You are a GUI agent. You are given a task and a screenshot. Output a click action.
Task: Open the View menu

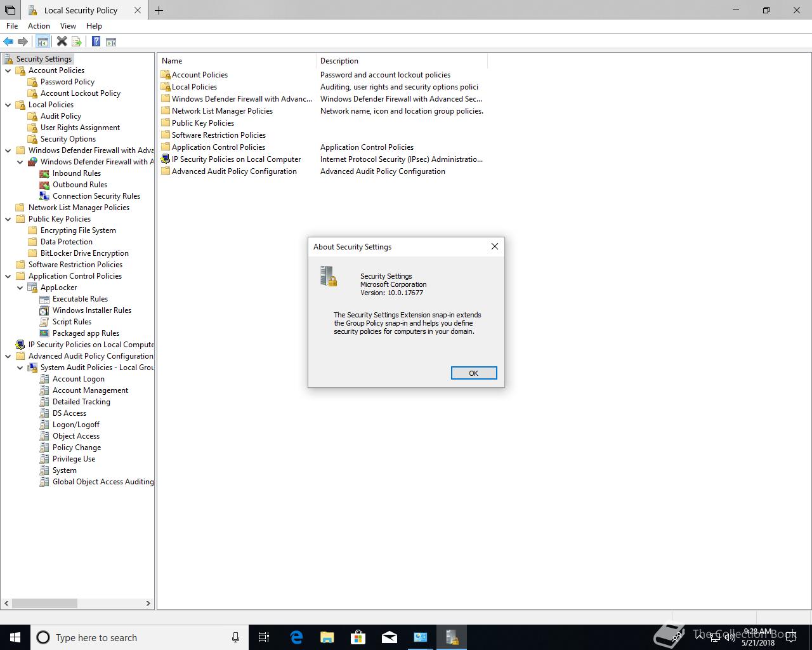click(x=68, y=26)
